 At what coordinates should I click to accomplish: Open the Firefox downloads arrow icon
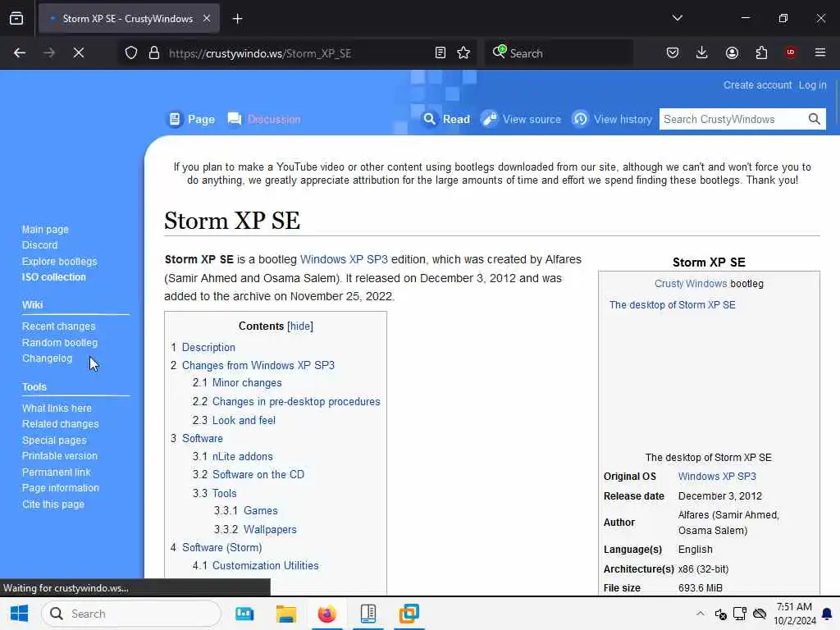(702, 52)
